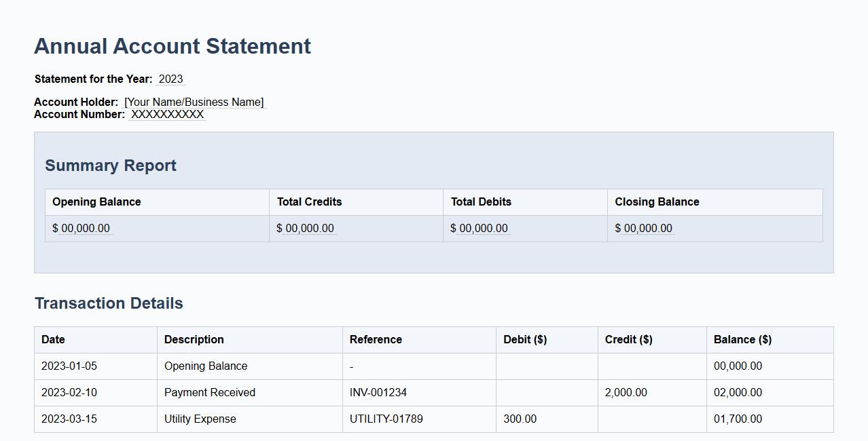
Task: Click the statement year value 2023
Action: click(x=168, y=79)
